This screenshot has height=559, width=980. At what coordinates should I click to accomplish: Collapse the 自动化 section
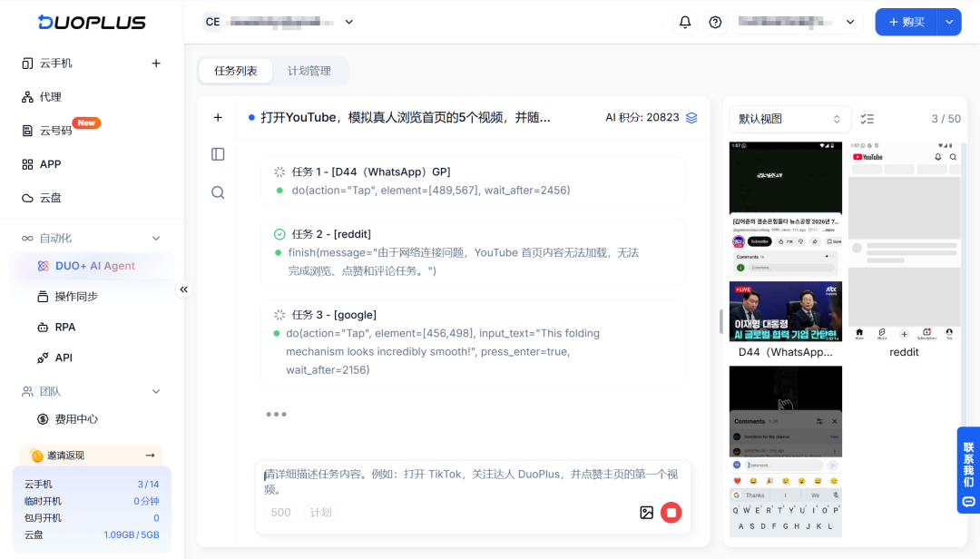tap(156, 239)
